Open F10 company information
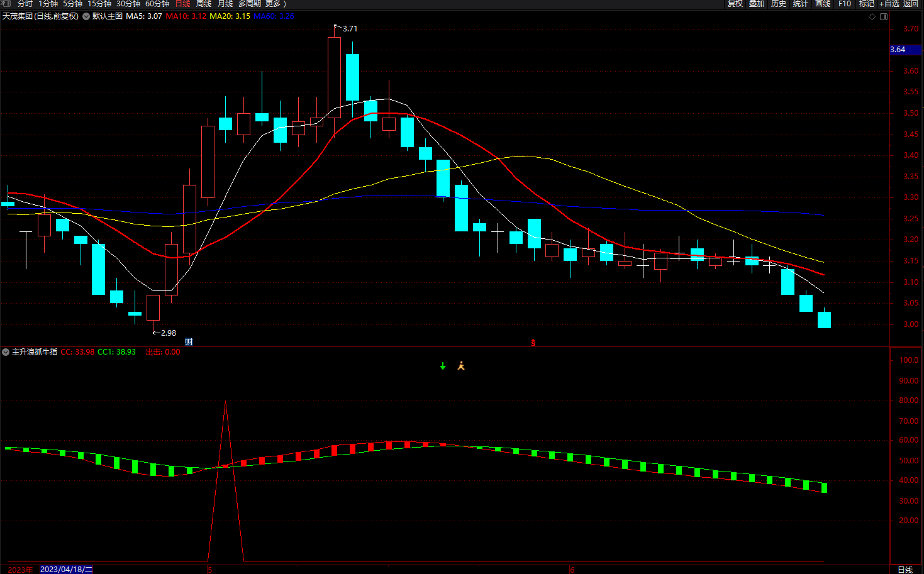The image size is (924, 574). click(845, 4)
